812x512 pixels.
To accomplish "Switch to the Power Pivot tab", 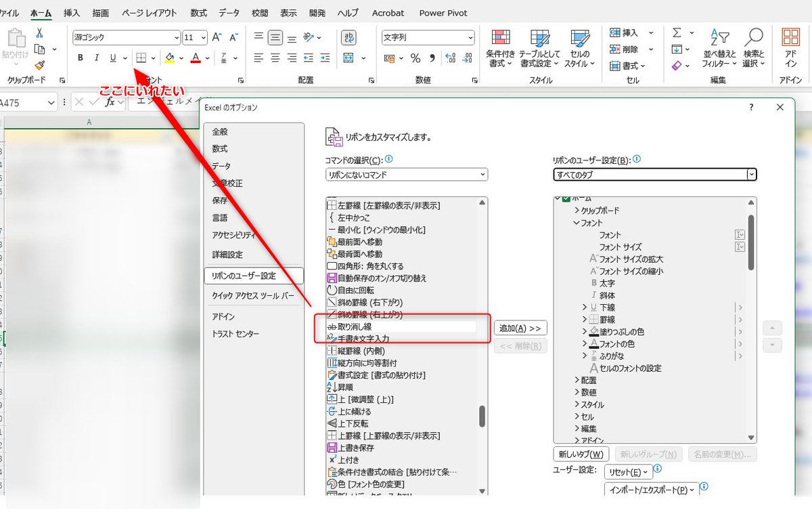I will (x=443, y=12).
